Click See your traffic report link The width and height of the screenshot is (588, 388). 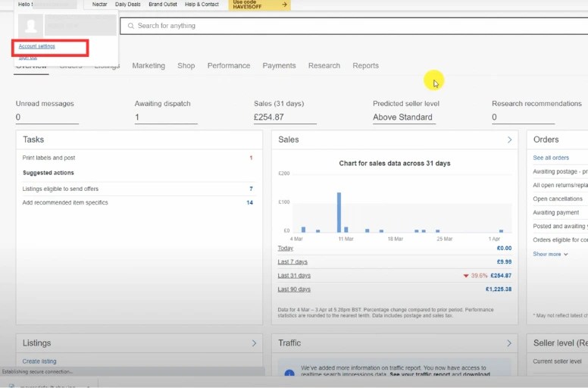(420, 374)
